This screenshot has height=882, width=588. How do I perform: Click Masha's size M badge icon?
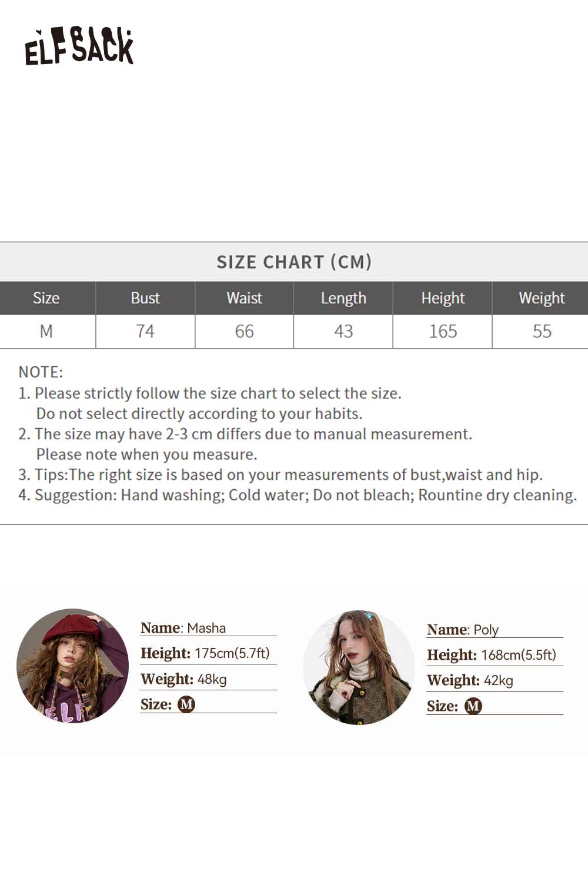point(186,704)
